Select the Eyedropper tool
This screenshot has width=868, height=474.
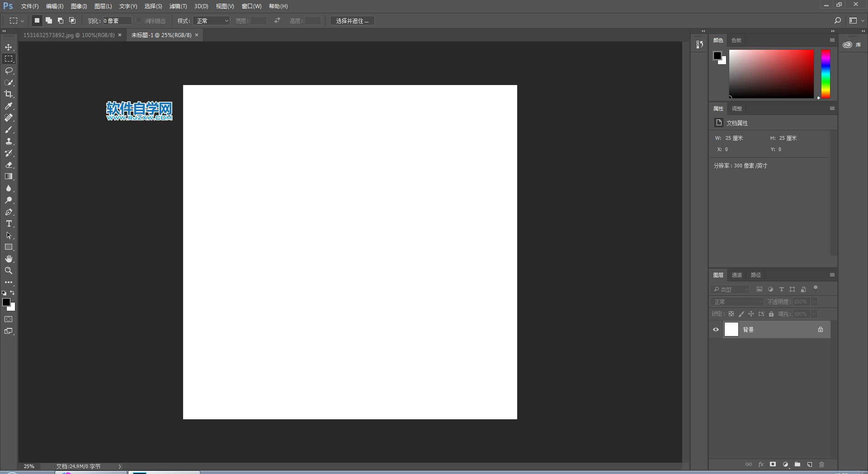9,106
